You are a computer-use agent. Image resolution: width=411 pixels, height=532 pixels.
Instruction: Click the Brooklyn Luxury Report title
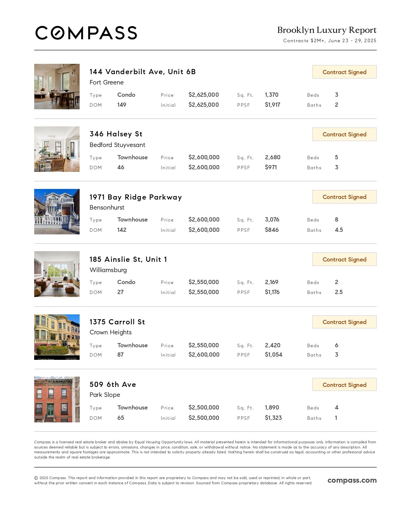[x=327, y=30]
